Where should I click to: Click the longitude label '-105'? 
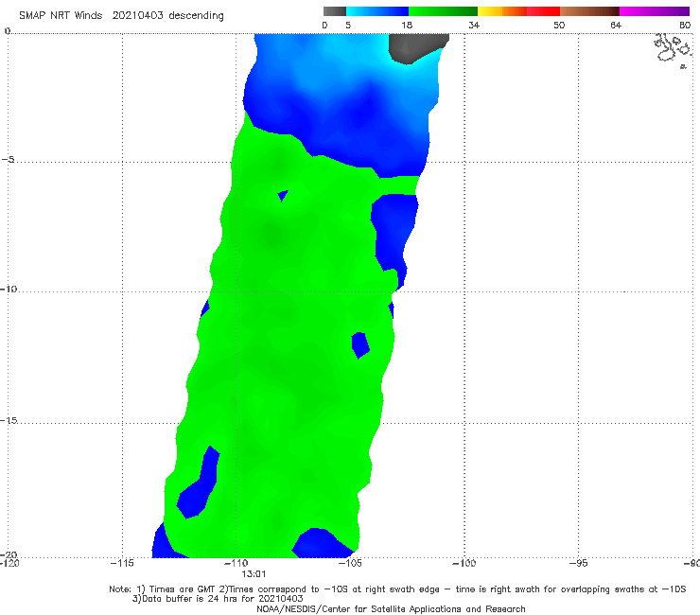coord(350,563)
